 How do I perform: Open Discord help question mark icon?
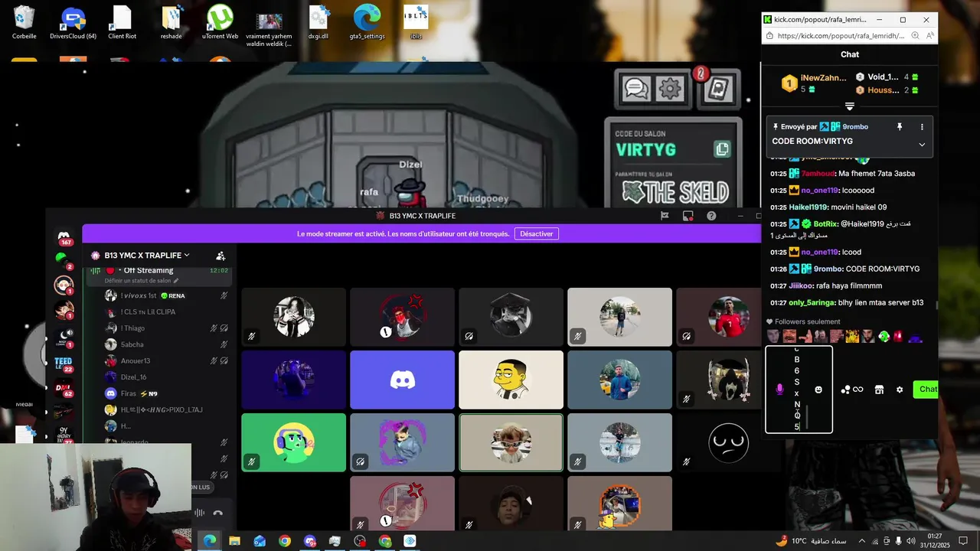point(711,216)
